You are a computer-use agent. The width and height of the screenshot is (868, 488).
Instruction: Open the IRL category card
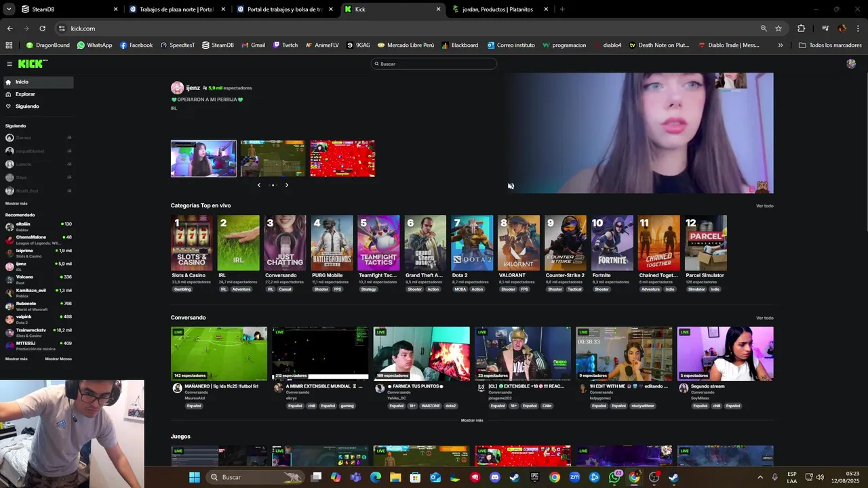(238, 243)
